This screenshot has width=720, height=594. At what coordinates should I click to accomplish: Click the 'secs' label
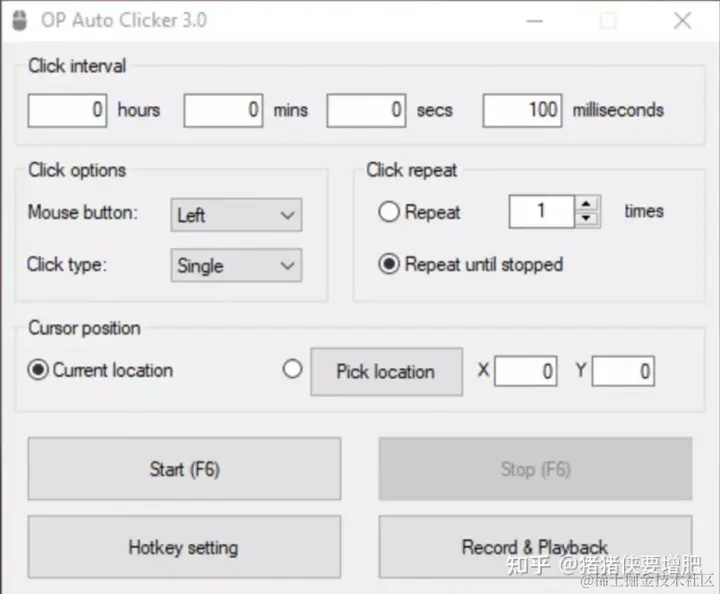pyautogui.click(x=434, y=111)
